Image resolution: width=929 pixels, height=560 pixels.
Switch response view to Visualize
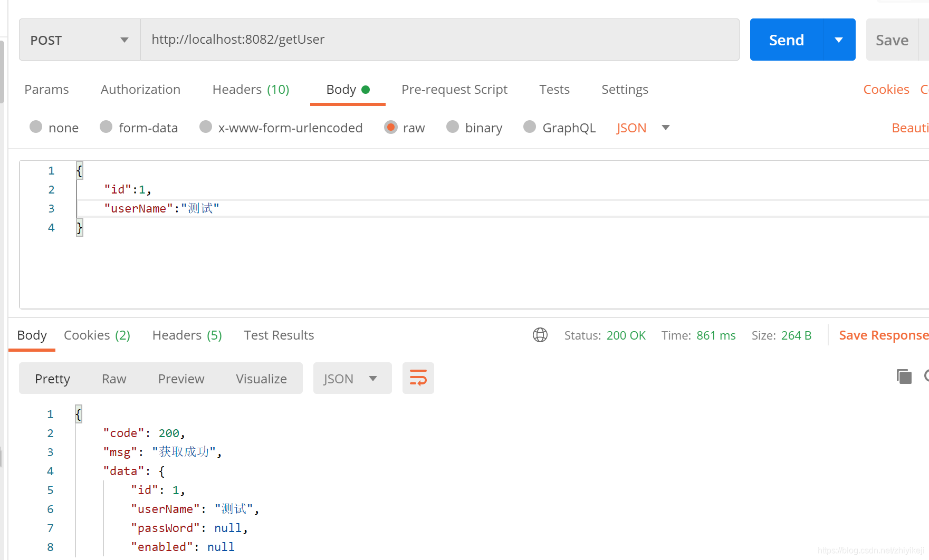point(261,379)
